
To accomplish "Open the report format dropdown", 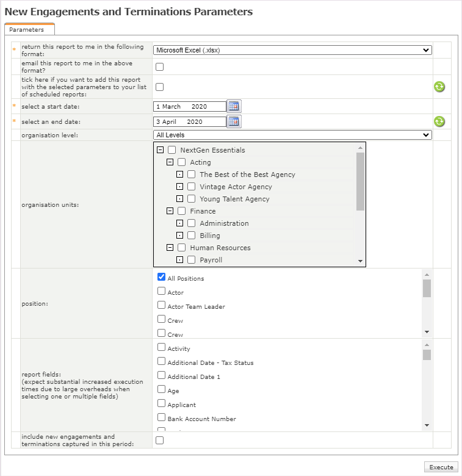I will (x=292, y=50).
